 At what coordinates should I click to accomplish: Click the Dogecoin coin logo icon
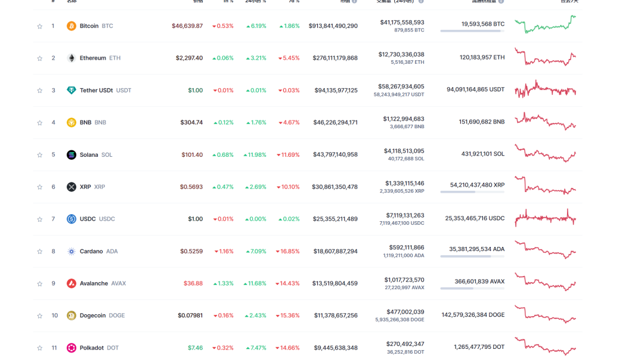(72, 315)
